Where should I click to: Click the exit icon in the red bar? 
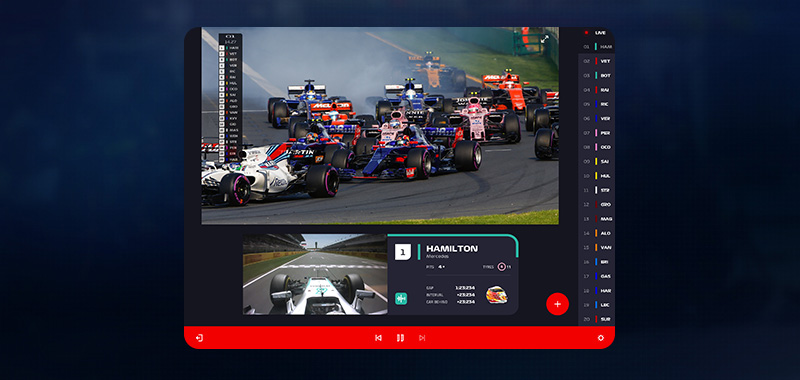[199, 338]
